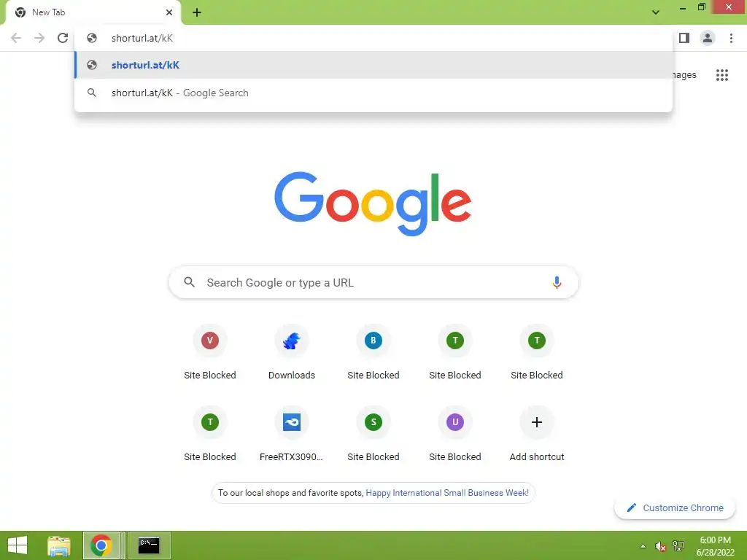Viewport: 747px width, 560px height.
Task: Show hidden system tray icons
Action: point(643,546)
